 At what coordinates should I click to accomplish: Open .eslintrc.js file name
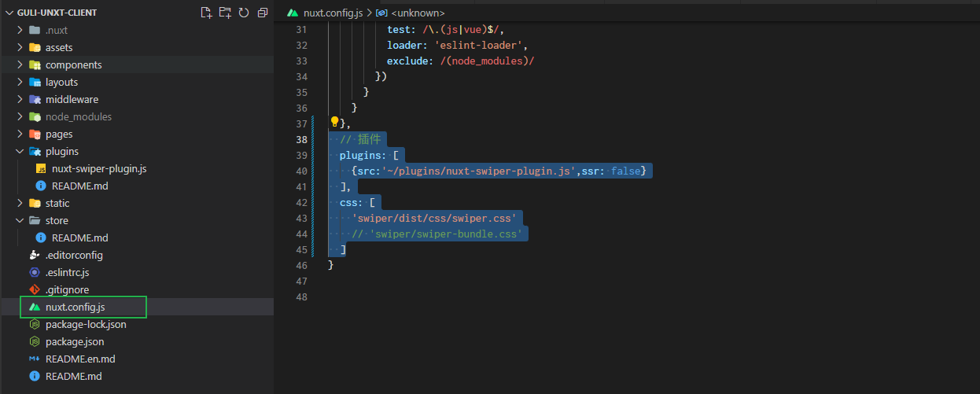tap(68, 272)
